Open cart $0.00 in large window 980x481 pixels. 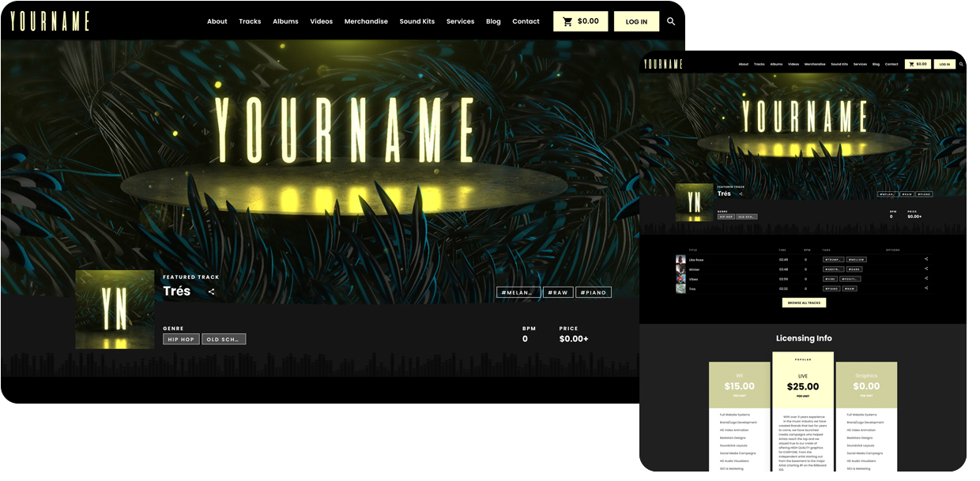coord(580,21)
